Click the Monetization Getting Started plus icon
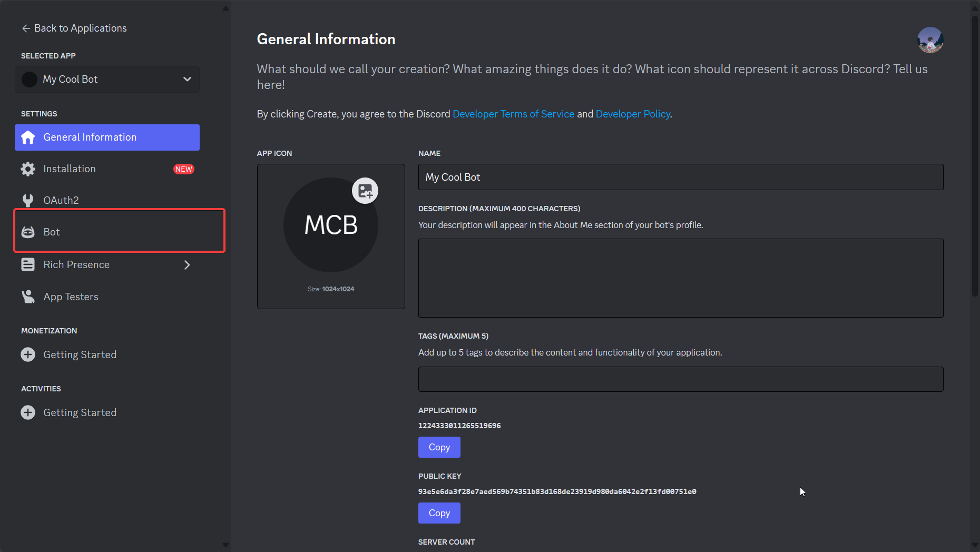Screen dimensions: 980x552 (28, 354)
